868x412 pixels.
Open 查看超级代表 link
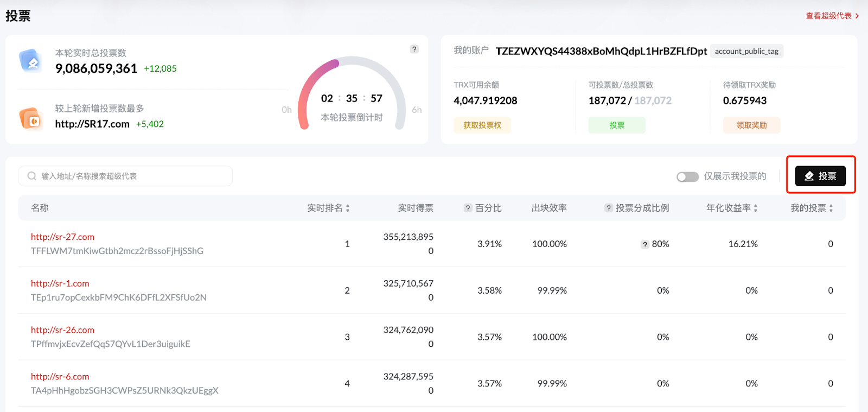click(828, 16)
